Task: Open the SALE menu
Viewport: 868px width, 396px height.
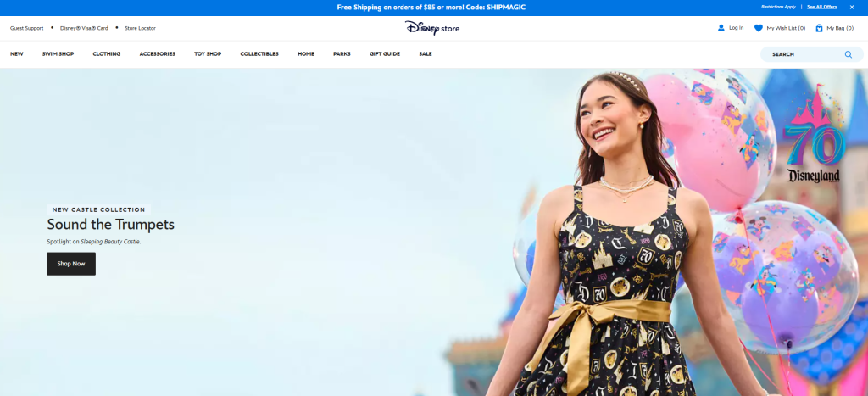Action: click(x=426, y=54)
